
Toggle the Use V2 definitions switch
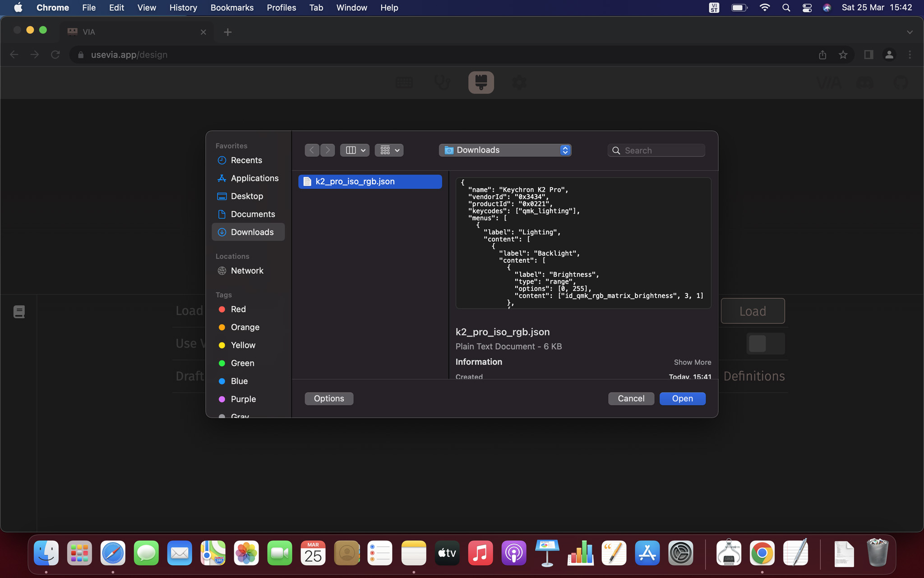click(765, 344)
